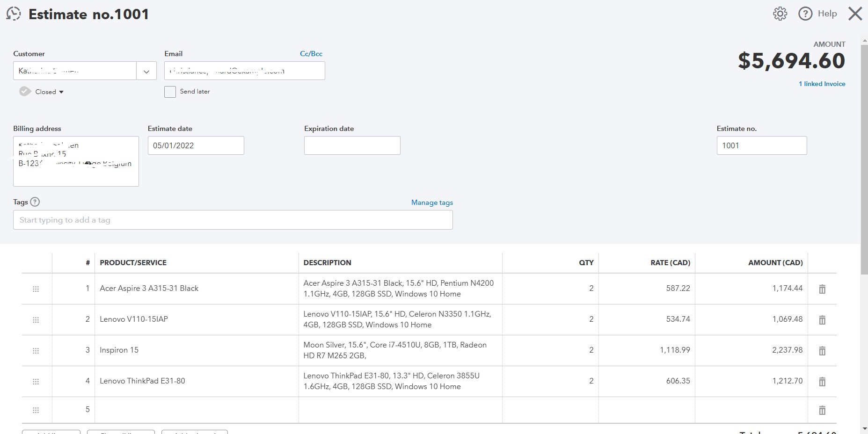This screenshot has height=434, width=868.
Task: Click trash icon for Lenovo ThinkPad E31-80
Action: point(822,382)
